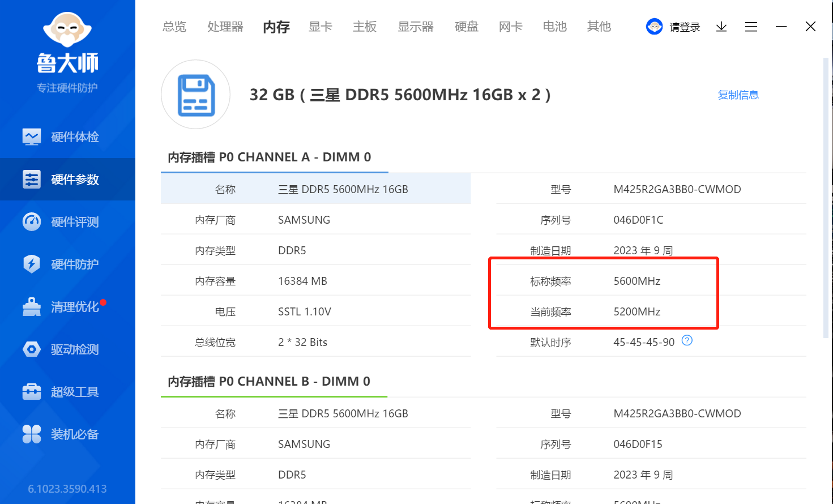
Task: Minimize the 鲁大师 window
Action: click(x=781, y=27)
